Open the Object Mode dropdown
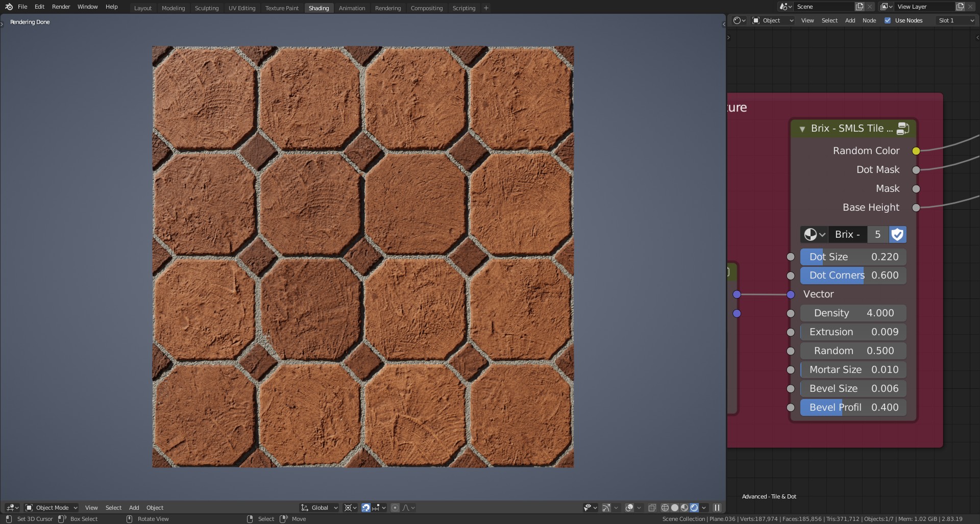980x524 pixels. (51, 508)
